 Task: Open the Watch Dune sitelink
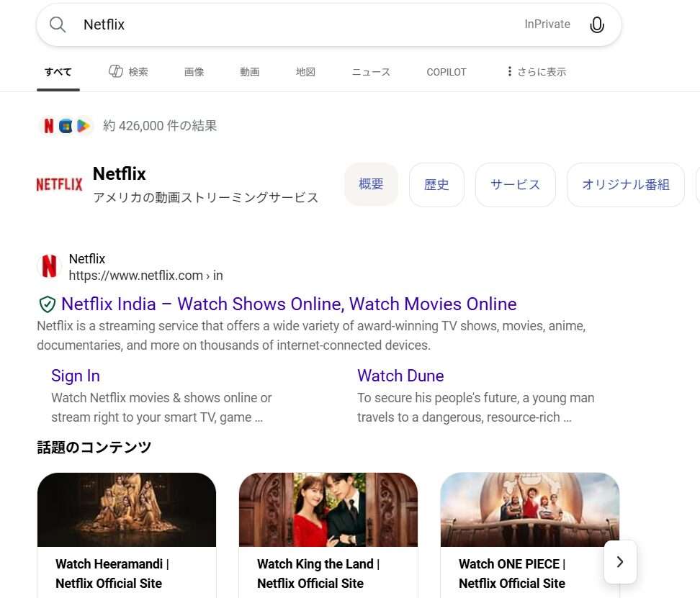400,376
